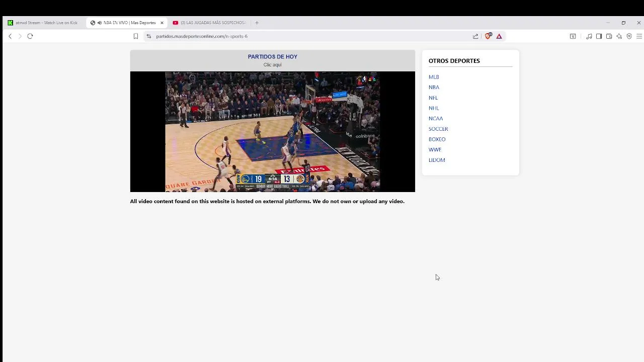The image size is (644, 362).
Task: Open the LIDOM link in sidebar
Action: coord(437,160)
